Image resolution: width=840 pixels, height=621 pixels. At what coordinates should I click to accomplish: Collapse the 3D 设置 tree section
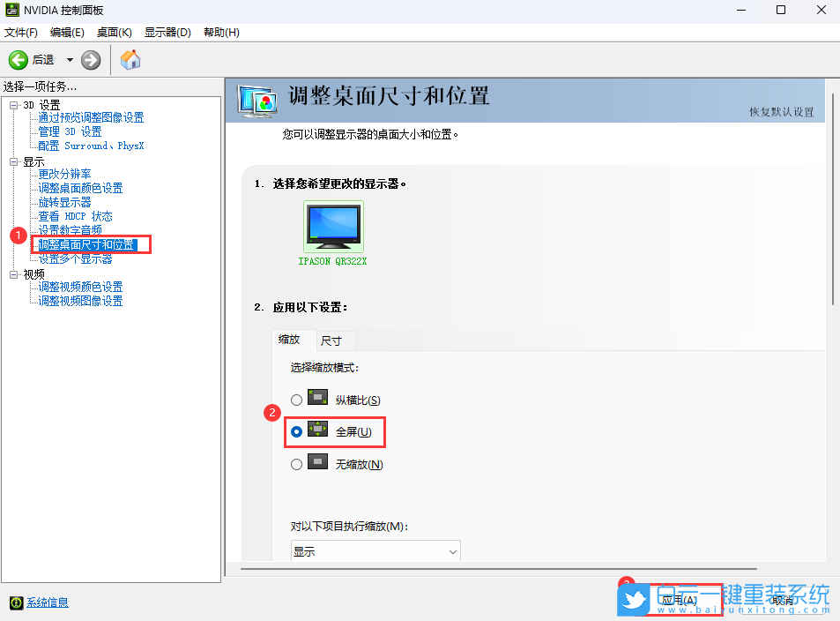point(12,103)
